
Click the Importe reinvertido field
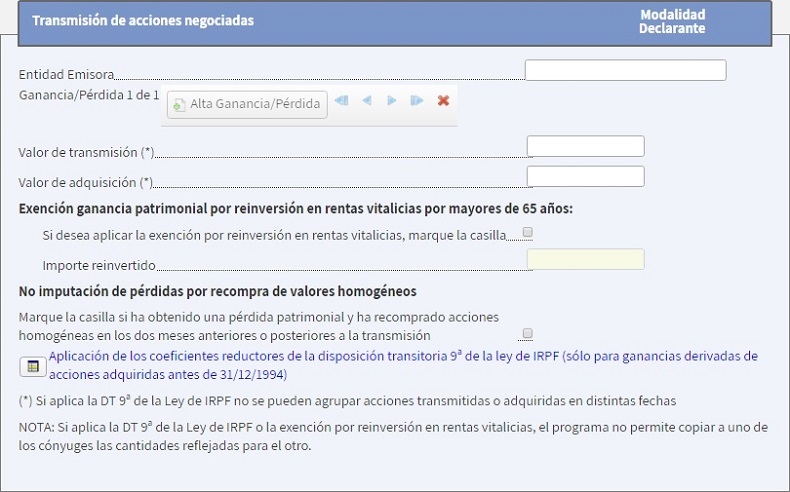click(x=585, y=259)
